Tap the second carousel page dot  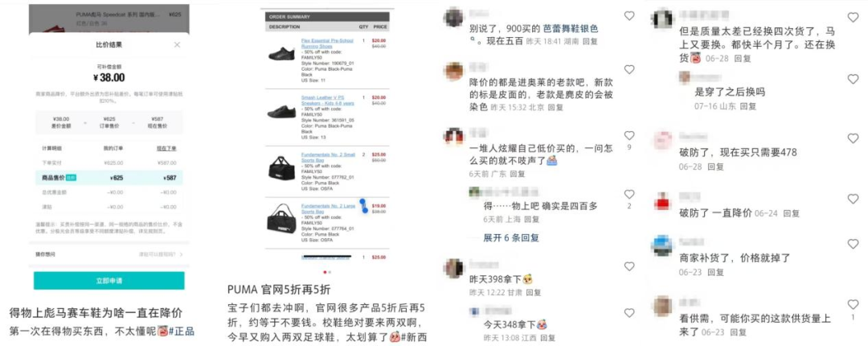pyautogui.click(x=330, y=272)
